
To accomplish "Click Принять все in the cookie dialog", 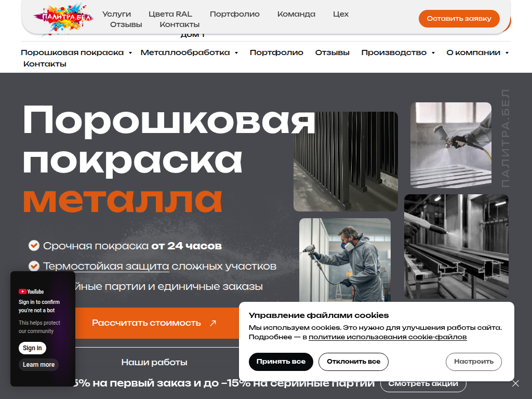I will (x=281, y=362).
